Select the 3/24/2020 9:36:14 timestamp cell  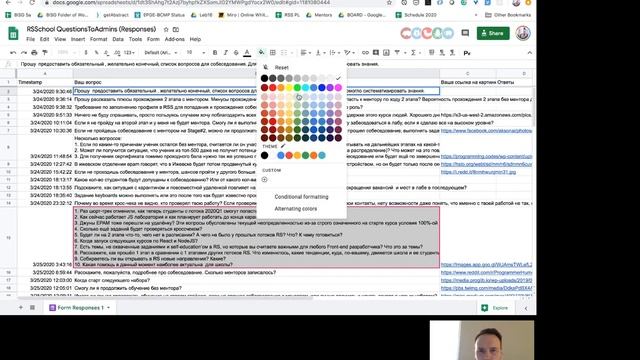tap(44, 99)
